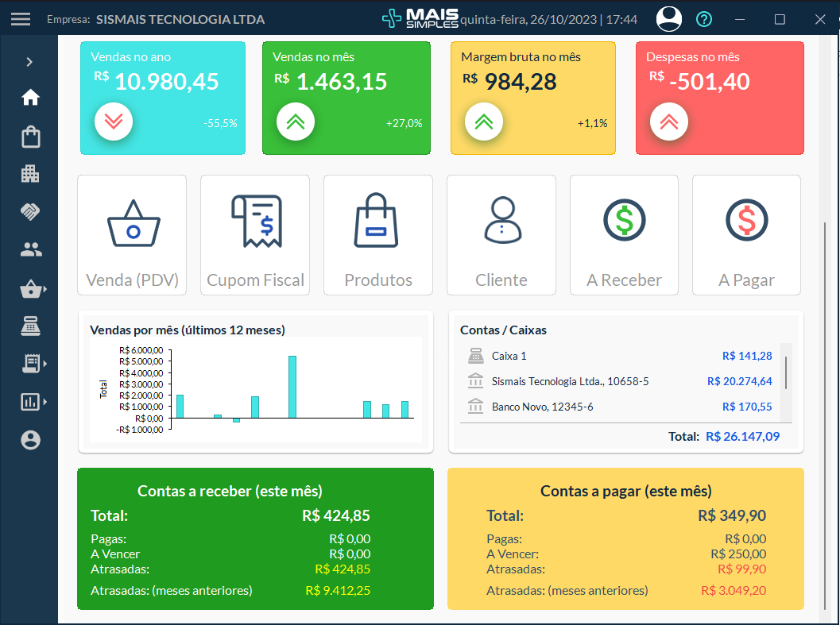Select the user profile icon at sidebar bottom
Viewport: 840px width, 625px height.
[30, 440]
